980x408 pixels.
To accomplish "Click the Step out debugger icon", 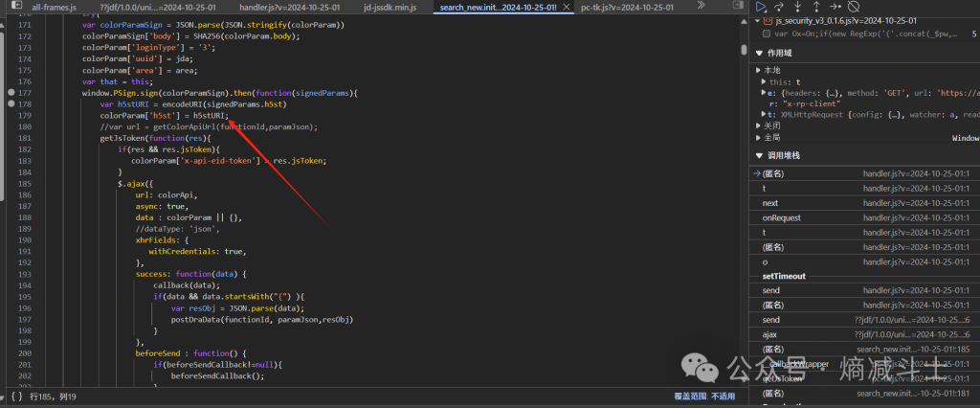I will point(816,7).
